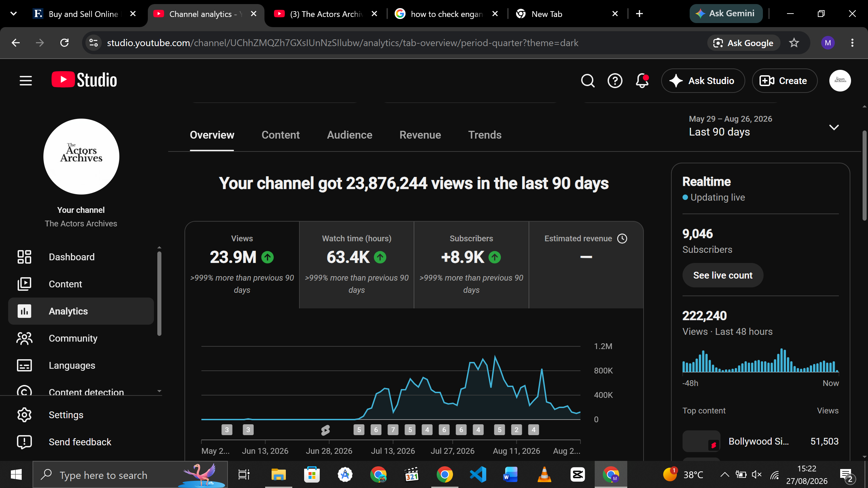Click the Ask Gemini button

726,14
